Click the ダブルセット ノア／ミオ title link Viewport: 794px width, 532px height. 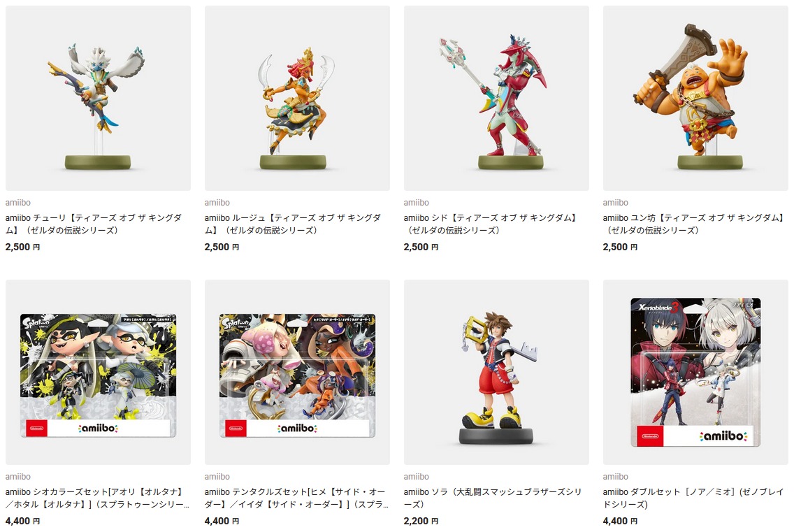tap(693, 498)
